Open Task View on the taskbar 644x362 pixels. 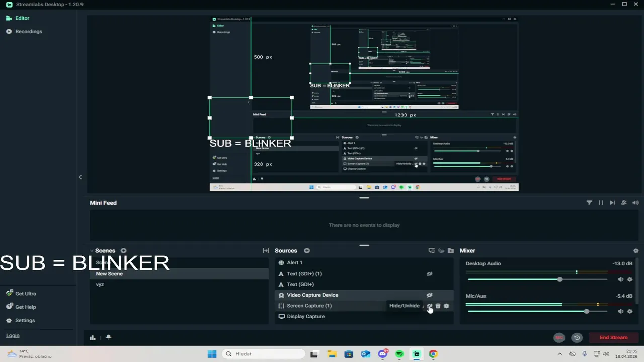point(314,354)
